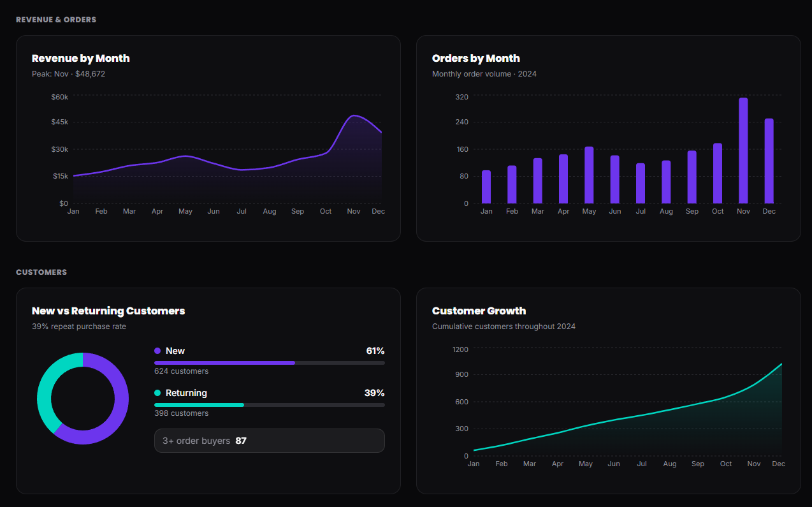Click 'Monthly order volume · 2024' subtitle
This screenshot has height=507, width=812.
(x=484, y=74)
